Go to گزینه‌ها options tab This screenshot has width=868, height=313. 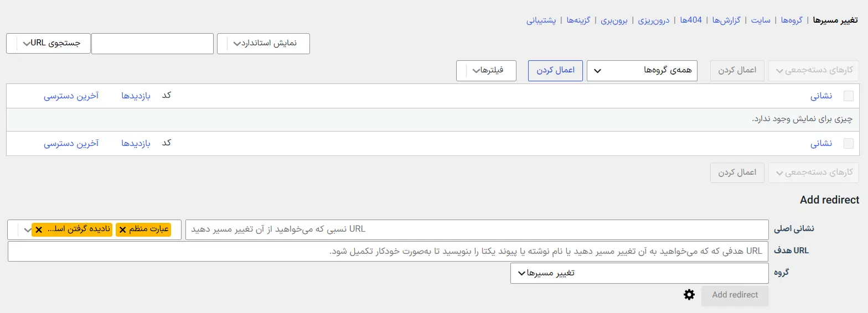578,20
